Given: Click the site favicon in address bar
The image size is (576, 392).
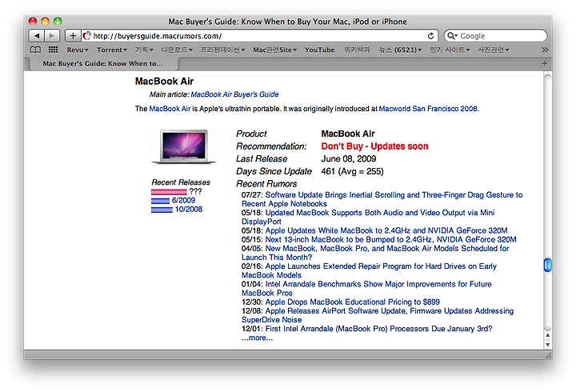Looking at the screenshot, I should pos(86,36).
